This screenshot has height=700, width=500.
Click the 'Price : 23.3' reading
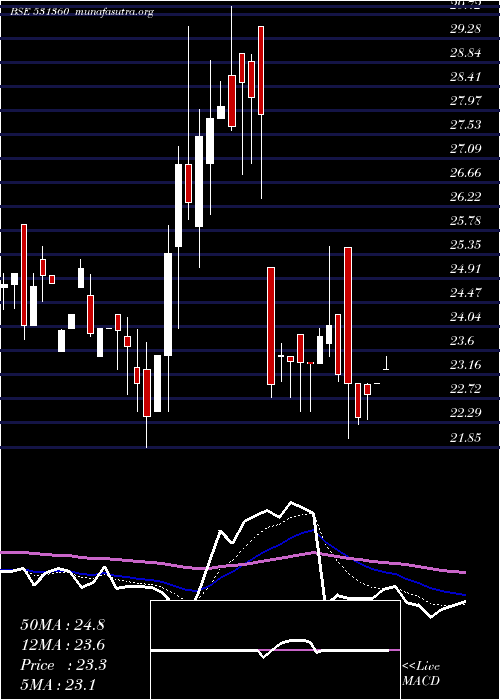pyautogui.click(x=63, y=665)
